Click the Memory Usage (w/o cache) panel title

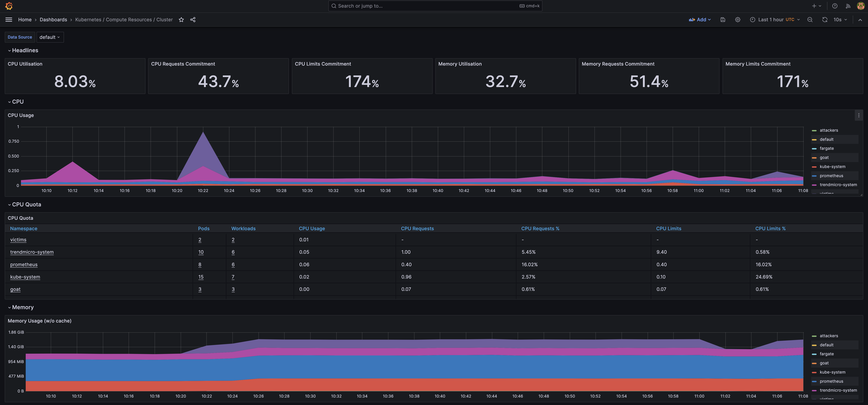click(x=39, y=321)
